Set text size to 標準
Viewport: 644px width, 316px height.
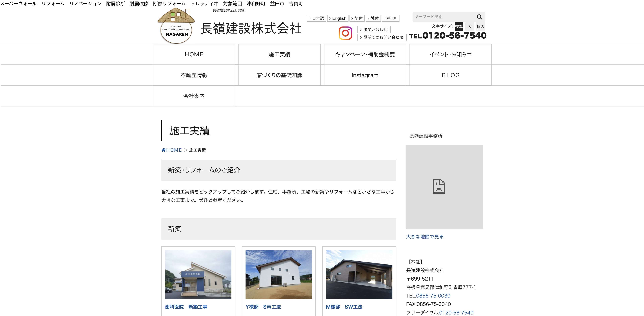(x=459, y=27)
